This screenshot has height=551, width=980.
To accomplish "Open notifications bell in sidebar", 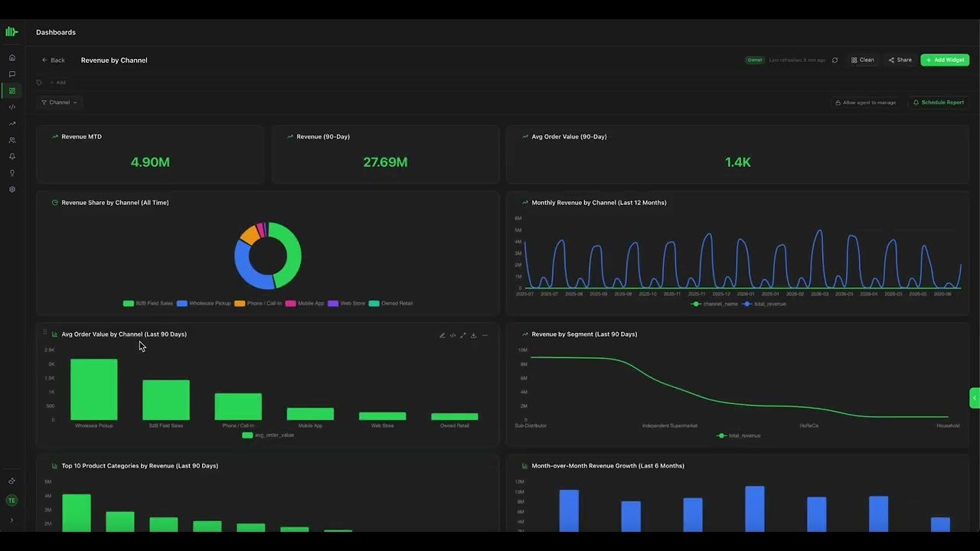I will click(x=11, y=156).
